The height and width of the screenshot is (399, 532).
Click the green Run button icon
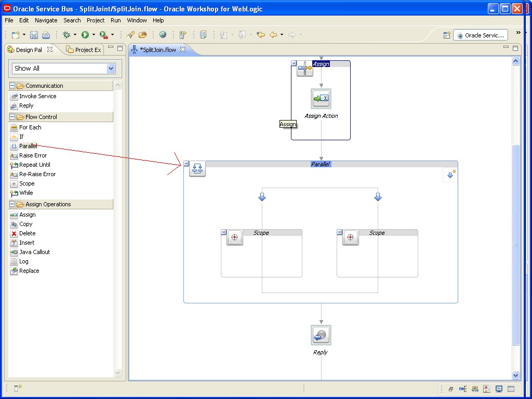[x=85, y=35]
